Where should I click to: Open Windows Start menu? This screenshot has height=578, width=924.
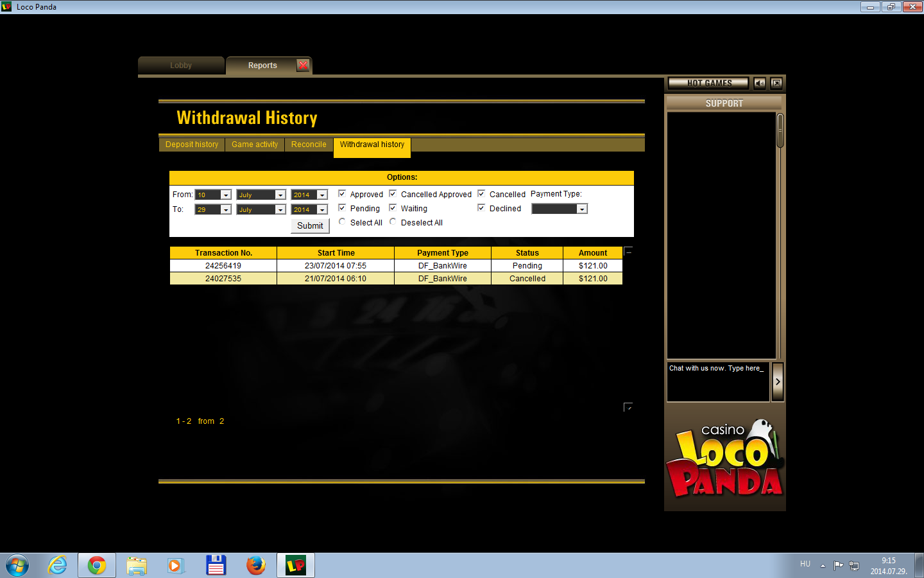[x=17, y=566]
